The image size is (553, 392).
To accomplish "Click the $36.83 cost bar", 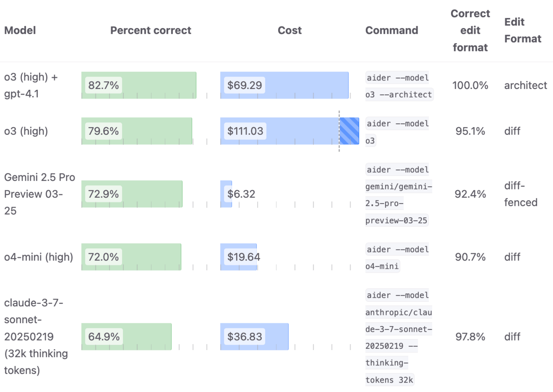I will [x=254, y=337].
